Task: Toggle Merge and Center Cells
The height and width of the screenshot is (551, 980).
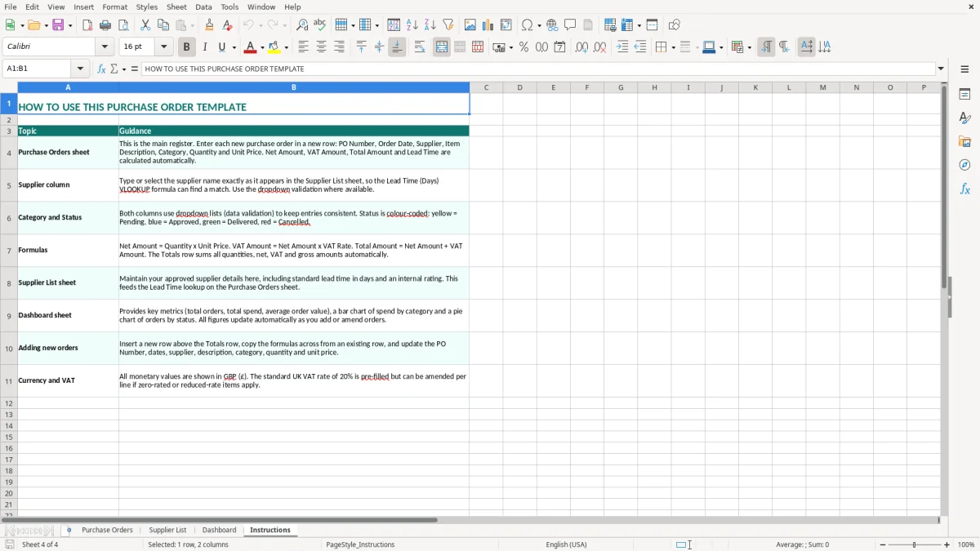Action: coord(442,47)
